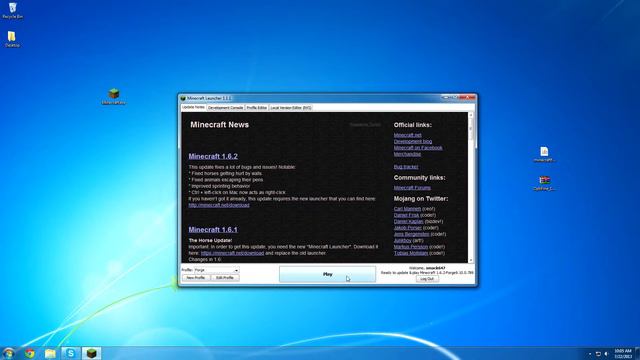This screenshot has height=360, width=640.
Task: Click 'Fixed horses getting hurt by walls' line
Action: click(225, 173)
